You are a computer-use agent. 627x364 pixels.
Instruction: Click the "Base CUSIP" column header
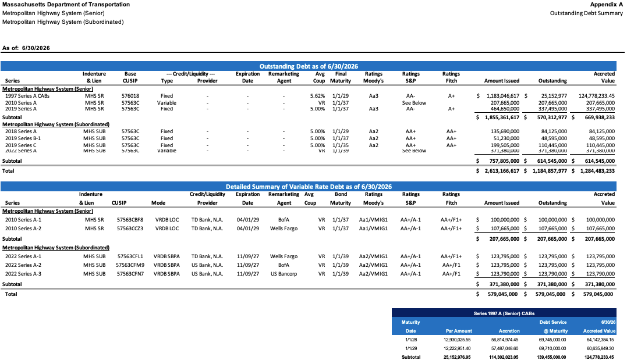(130, 77)
